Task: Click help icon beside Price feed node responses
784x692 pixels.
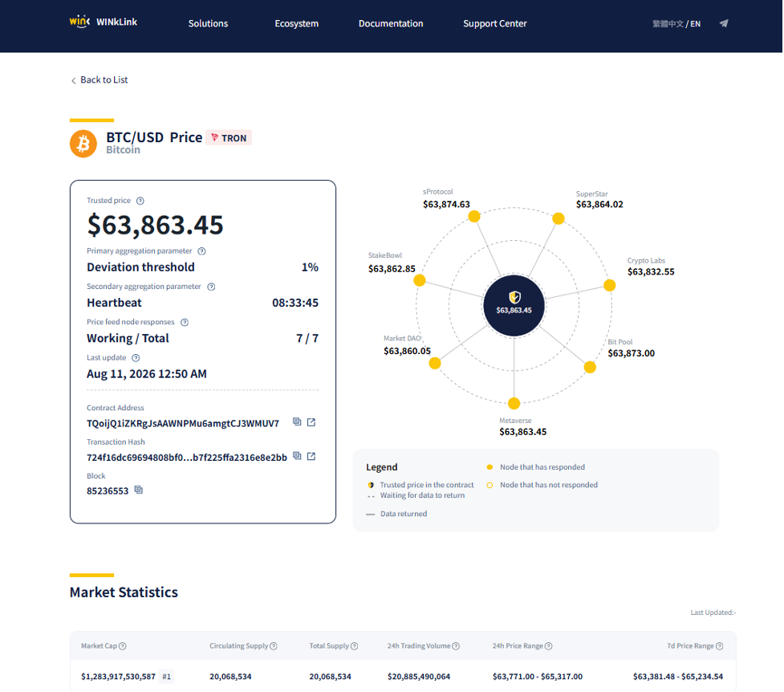Action: click(185, 322)
